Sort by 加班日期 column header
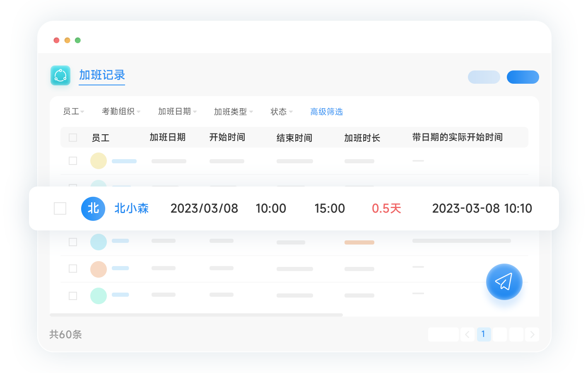This screenshot has height=373, width=588. (x=167, y=138)
